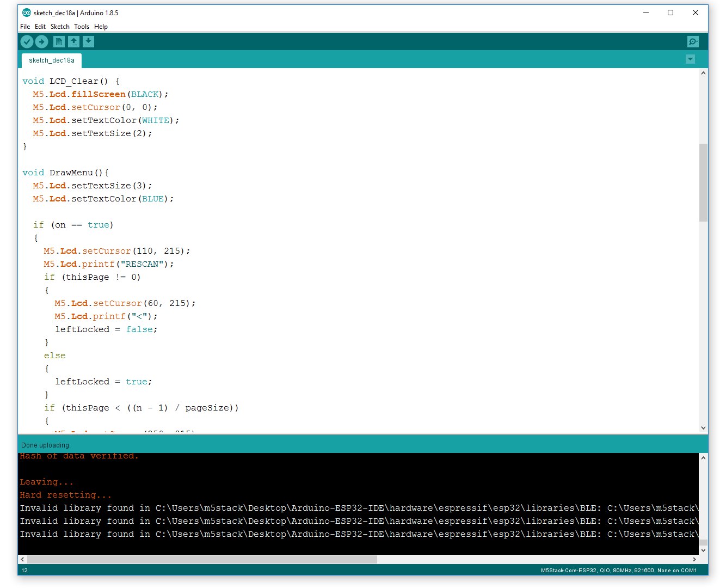Open the Serial Monitor magnifier icon
The width and height of the screenshot is (726, 588).
point(692,41)
